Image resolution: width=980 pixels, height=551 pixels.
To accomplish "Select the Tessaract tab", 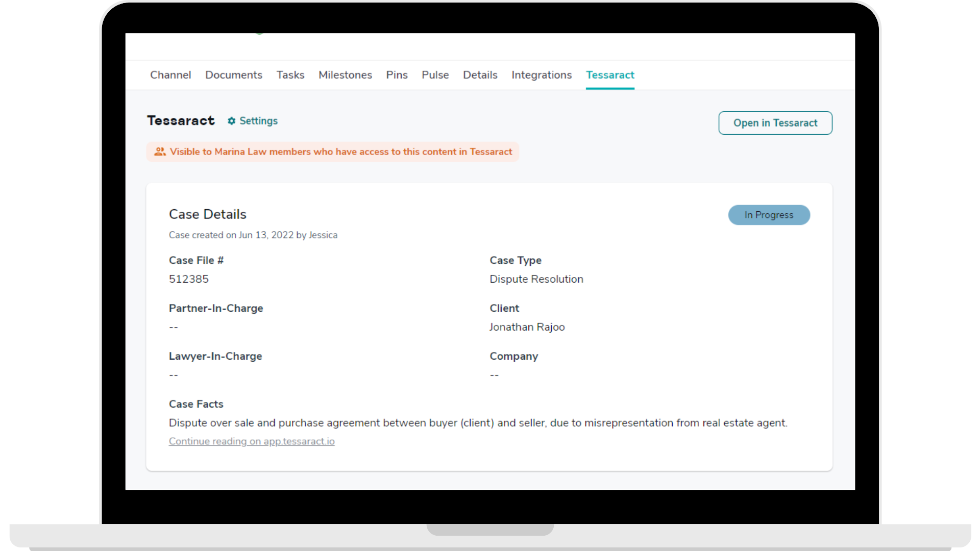I will click(610, 75).
